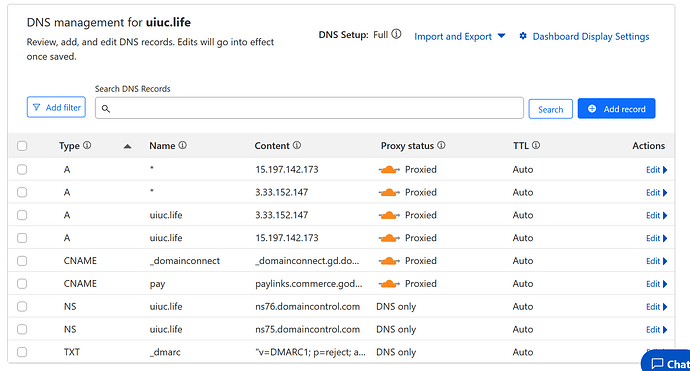The width and height of the screenshot is (690, 371).
Task: Focus the Search DNS Records field
Action: tap(309, 108)
